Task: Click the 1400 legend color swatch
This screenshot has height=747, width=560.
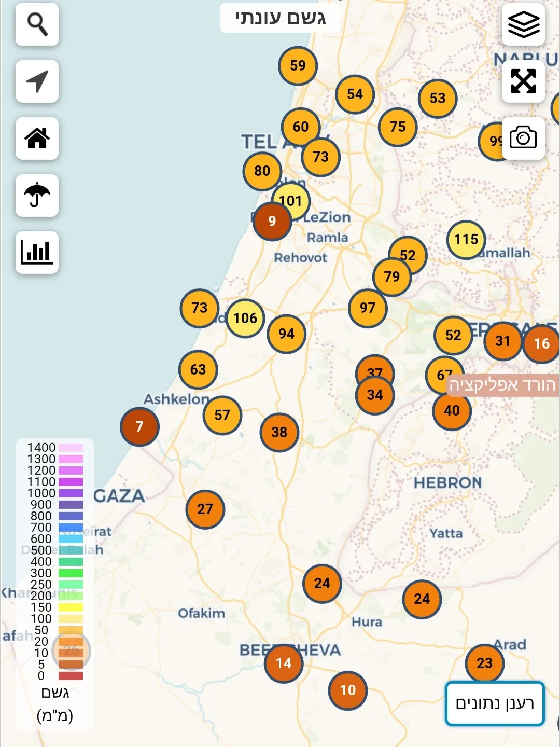Action: point(71,448)
